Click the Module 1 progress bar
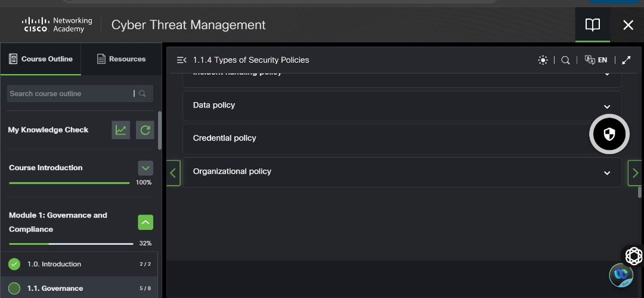The image size is (644, 298). pos(71,244)
